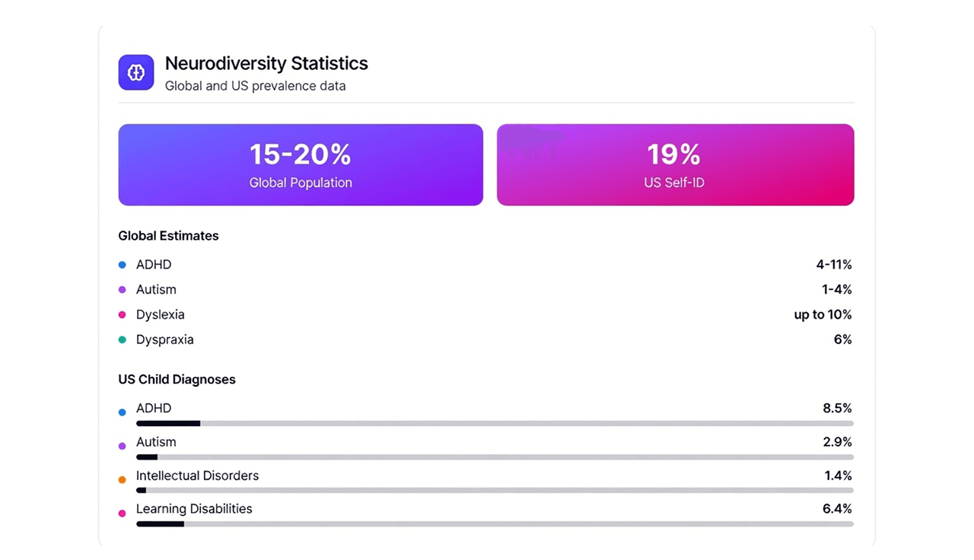Image resolution: width=974 pixels, height=560 pixels.
Task: Click the purple brain icon
Action: tap(136, 72)
